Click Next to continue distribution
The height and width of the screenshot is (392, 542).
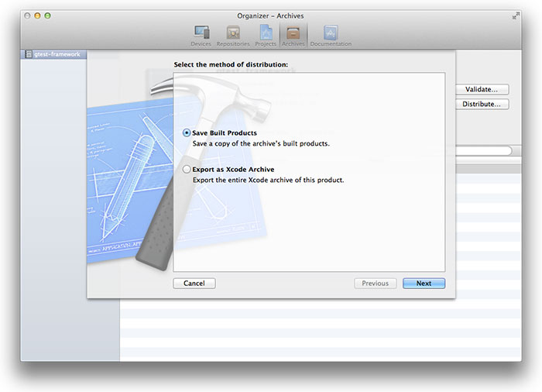coord(424,284)
